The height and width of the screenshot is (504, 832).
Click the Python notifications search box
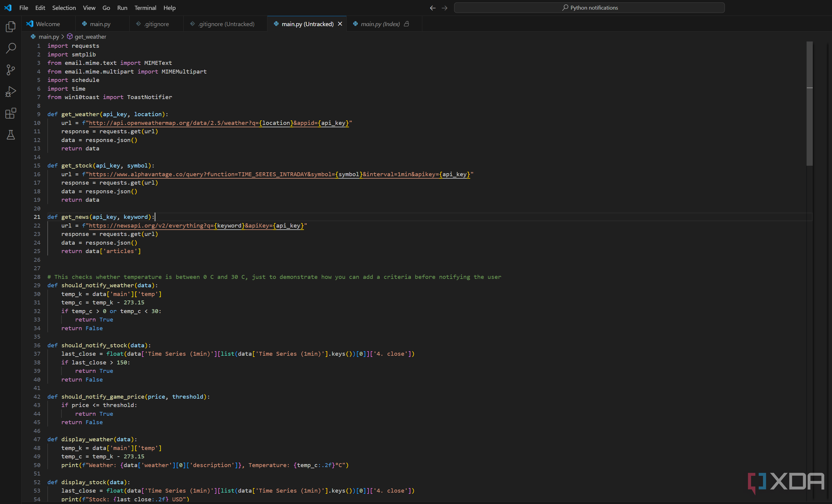[x=589, y=8]
